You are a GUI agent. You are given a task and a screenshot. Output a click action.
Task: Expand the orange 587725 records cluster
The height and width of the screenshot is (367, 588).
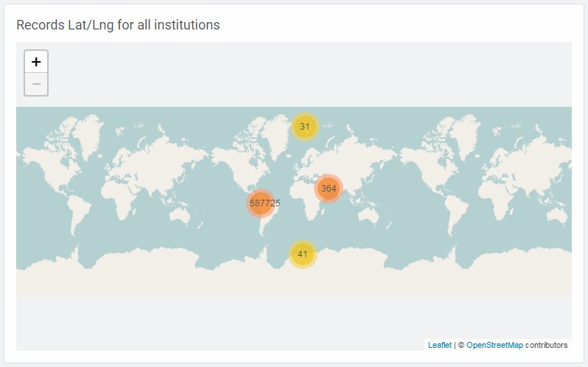tap(261, 203)
